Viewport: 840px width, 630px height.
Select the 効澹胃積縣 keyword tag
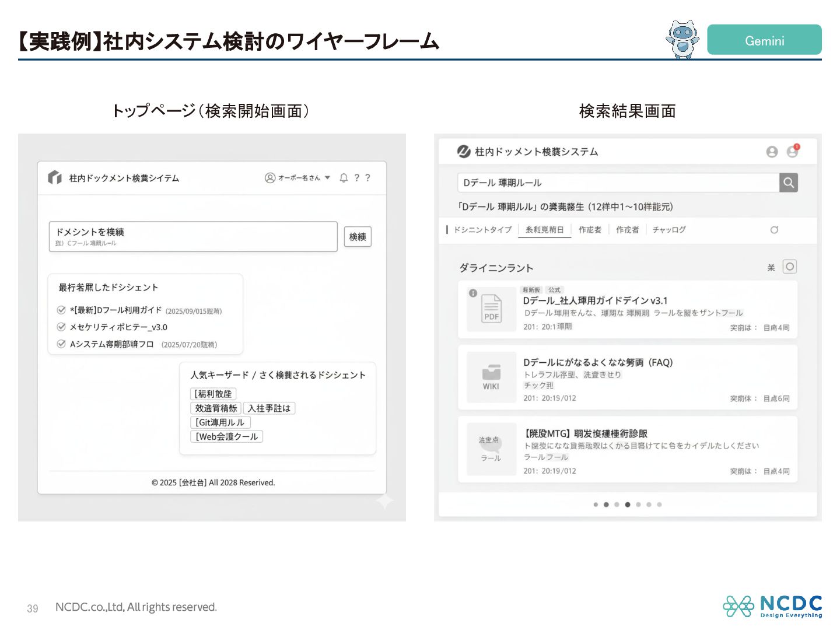point(216,408)
